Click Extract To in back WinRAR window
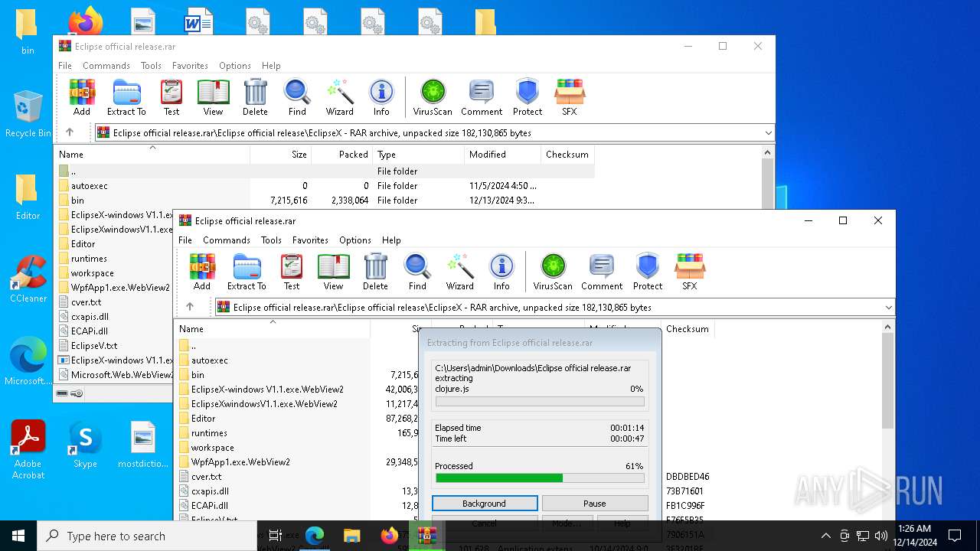The width and height of the screenshot is (980, 551). tap(126, 98)
